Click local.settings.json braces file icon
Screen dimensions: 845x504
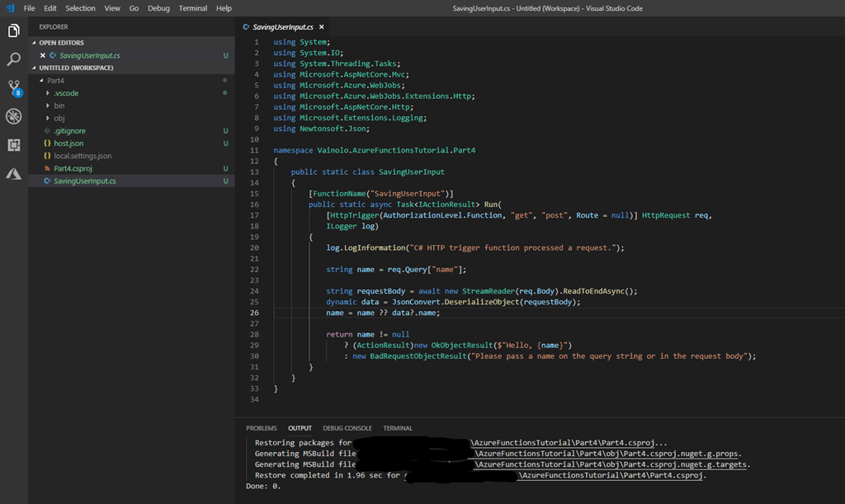tap(47, 156)
